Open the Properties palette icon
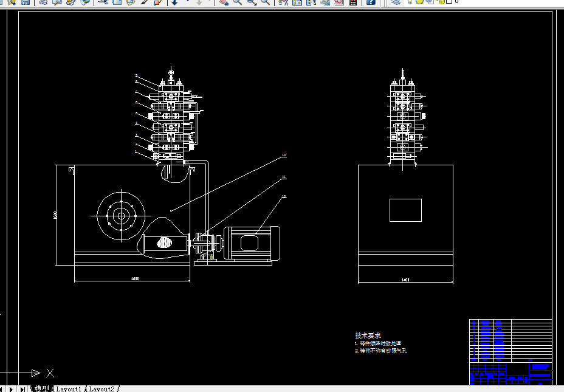This screenshot has height=392, width=564. [283, 2]
